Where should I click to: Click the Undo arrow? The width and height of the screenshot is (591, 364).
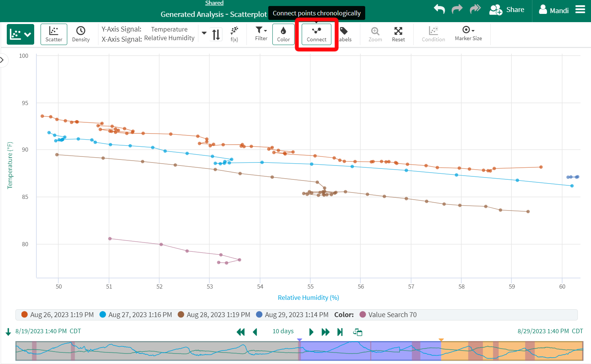coord(439,9)
